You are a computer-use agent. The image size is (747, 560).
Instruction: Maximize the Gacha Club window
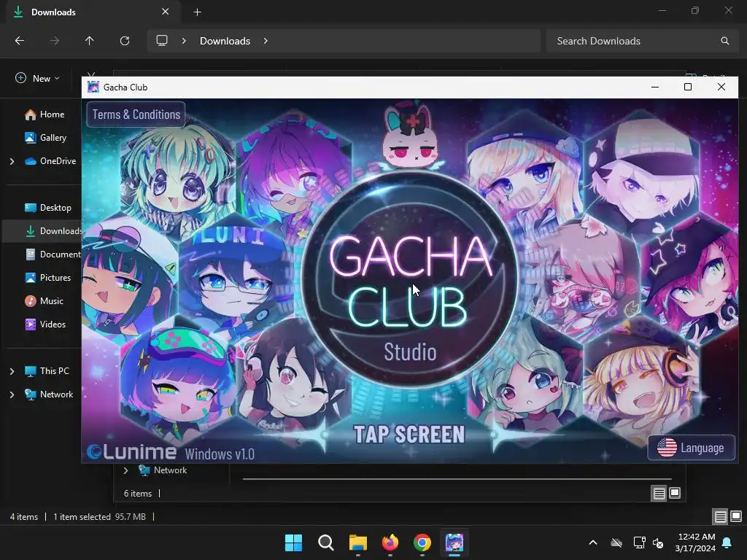[687, 87]
